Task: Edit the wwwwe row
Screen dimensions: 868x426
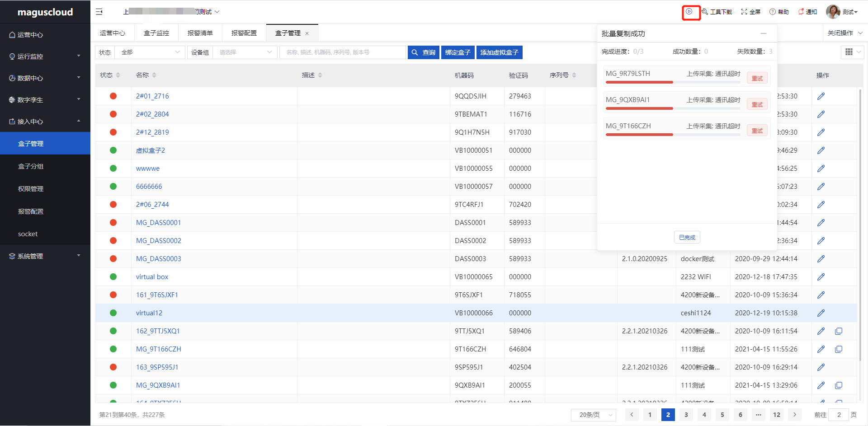Action: (x=821, y=169)
